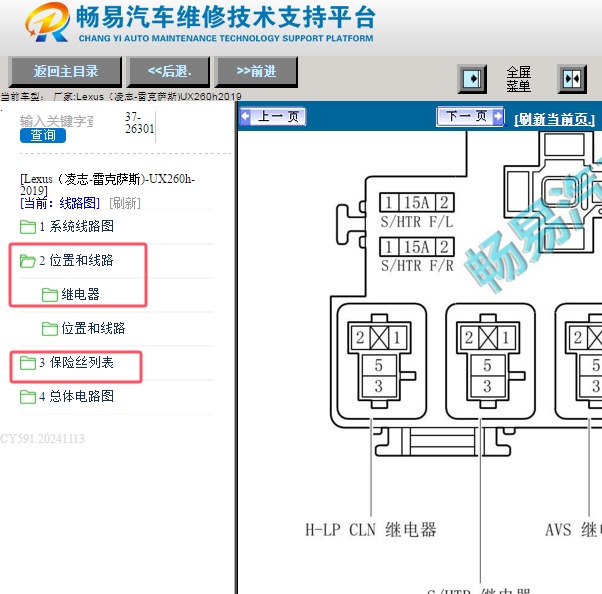Click the S/HTR F/L fuse label
The image size is (602, 594).
coord(417,222)
